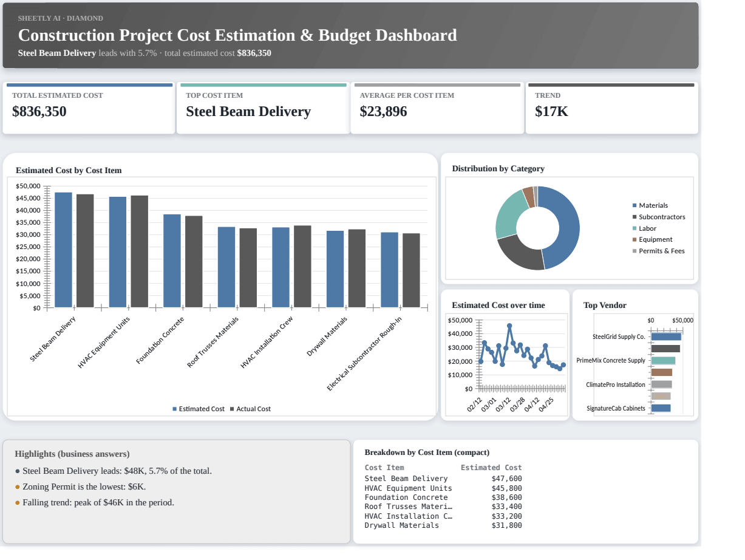This screenshot has height=560, width=745.
Task: Click the Highlights (business answers) heading
Action: tap(72, 454)
